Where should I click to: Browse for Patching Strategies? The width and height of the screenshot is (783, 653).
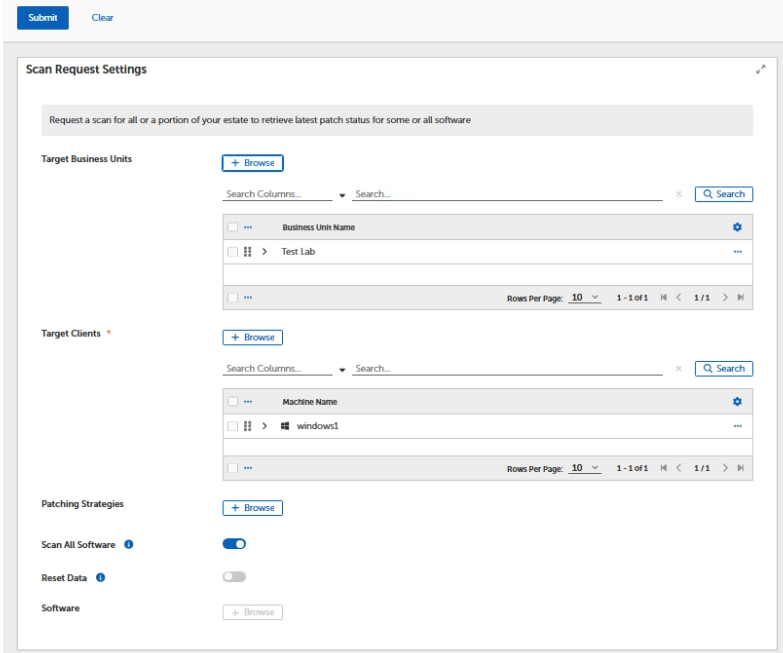click(x=253, y=508)
